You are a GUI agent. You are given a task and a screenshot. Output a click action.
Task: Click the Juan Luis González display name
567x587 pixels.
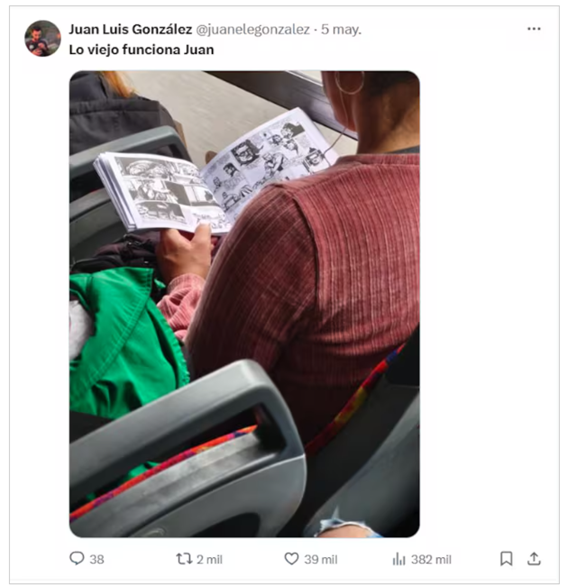(130, 29)
